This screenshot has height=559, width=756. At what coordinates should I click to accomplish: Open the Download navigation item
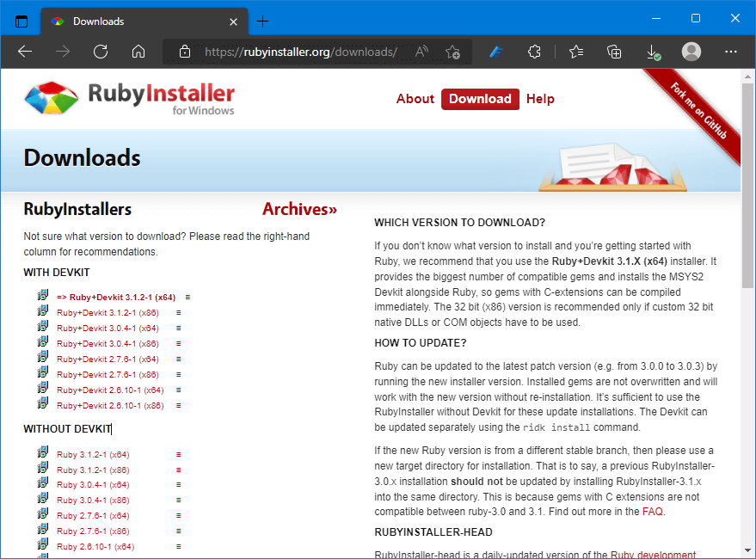point(480,99)
